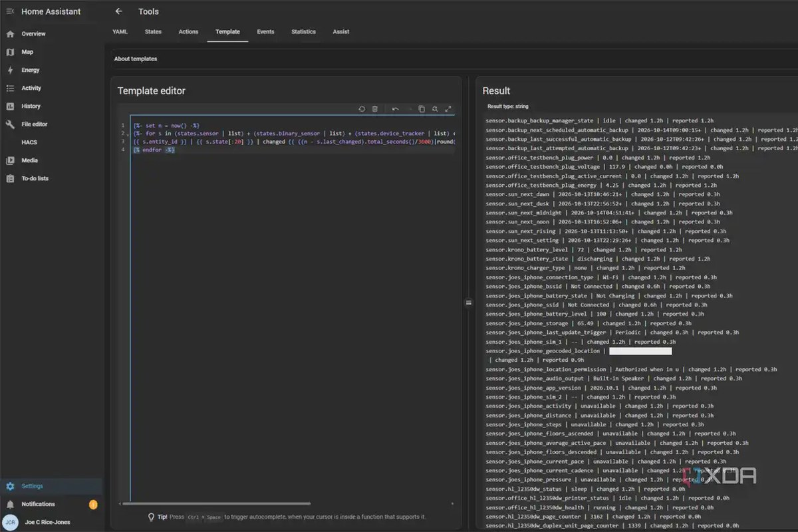Click the 's.entity_id' code line

click(294, 142)
